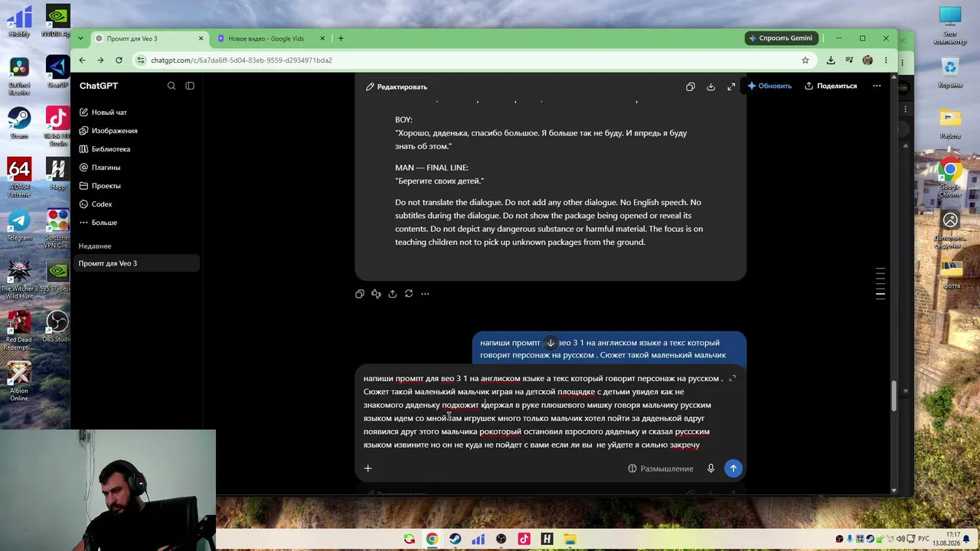
Task: Open OBS Studio in taskbar
Action: coord(501,540)
